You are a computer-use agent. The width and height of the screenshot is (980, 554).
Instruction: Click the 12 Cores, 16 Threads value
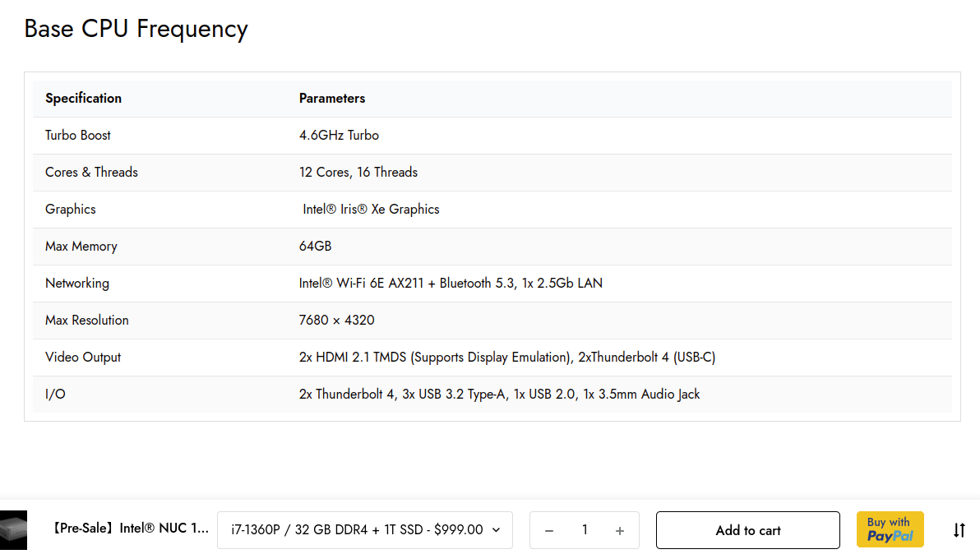point(358,172)
